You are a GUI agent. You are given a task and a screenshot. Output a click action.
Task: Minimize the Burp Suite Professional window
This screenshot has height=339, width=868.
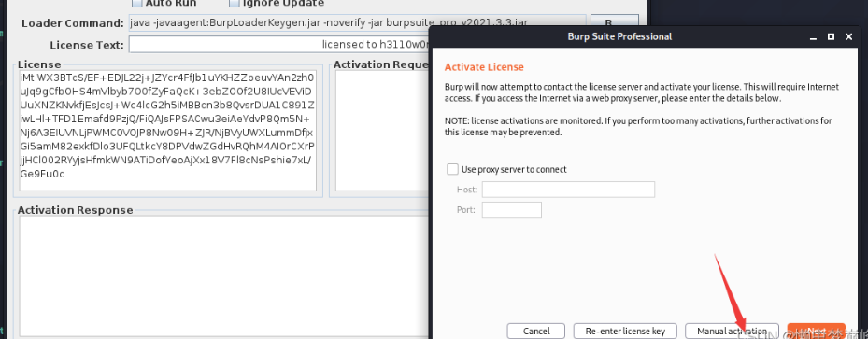pyautogui.click(x=813, y=37)
